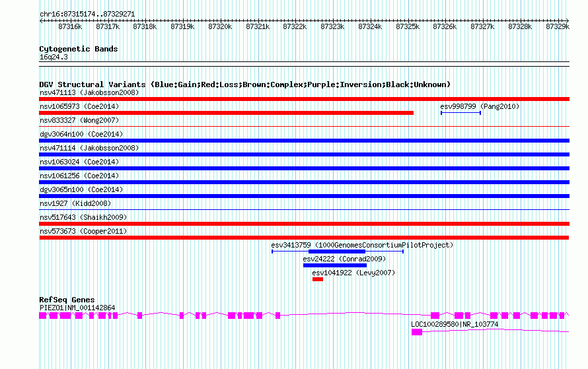Click the RefSeq Genes track title
The image size is (588, 369).
pyautogui.click(x=67, y=300)
